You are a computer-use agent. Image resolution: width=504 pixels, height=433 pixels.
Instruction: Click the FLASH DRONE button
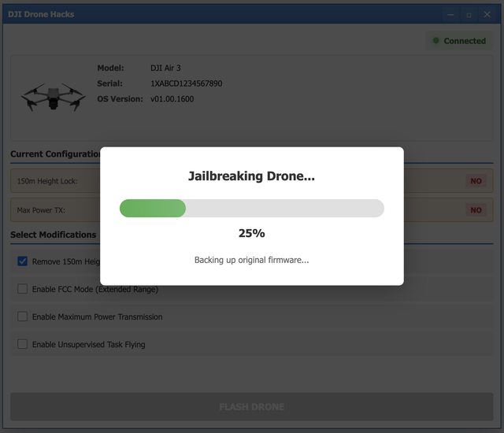pyautogui.click(x=252, y=407)
